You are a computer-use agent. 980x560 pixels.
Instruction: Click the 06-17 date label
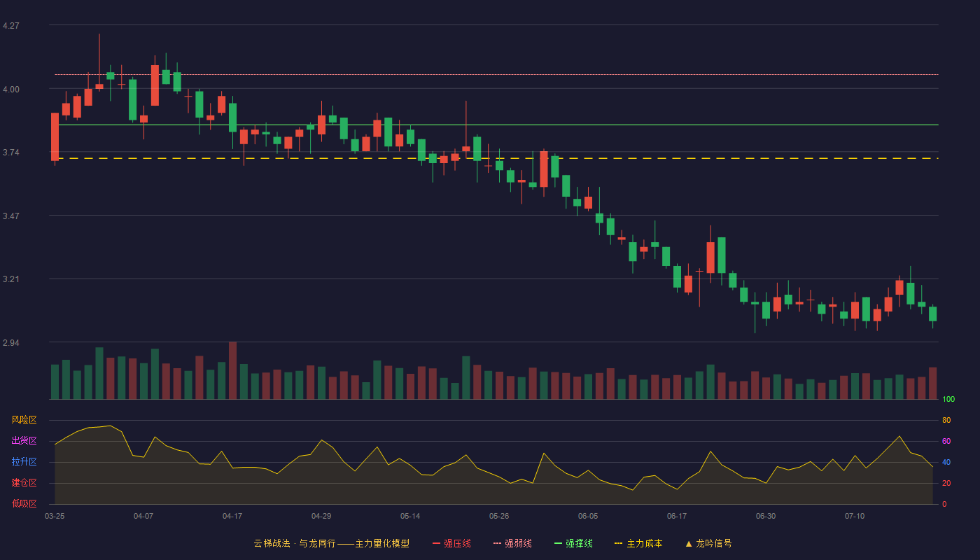pyautogui.click(x=677, y=516)
